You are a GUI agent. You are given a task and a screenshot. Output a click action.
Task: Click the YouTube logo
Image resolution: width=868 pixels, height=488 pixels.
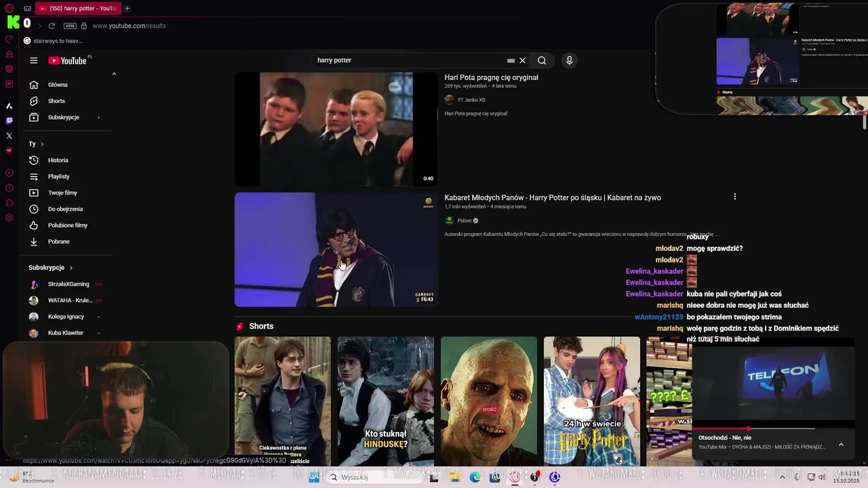pos(68,60)
